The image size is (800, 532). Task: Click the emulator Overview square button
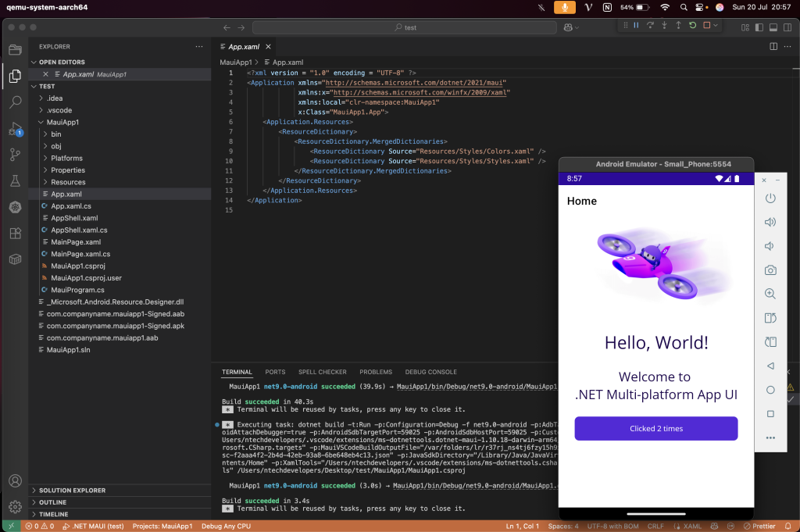770,414
